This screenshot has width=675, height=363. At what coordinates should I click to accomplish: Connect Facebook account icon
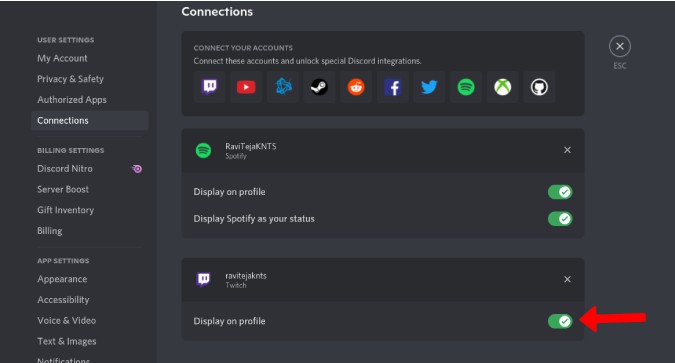tap(393, 87)
